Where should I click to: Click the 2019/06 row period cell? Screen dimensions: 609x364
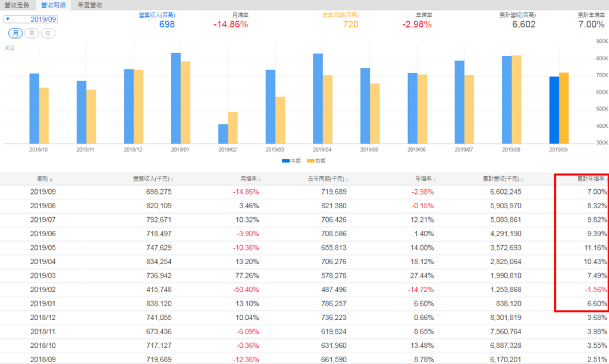coord(43,234)
